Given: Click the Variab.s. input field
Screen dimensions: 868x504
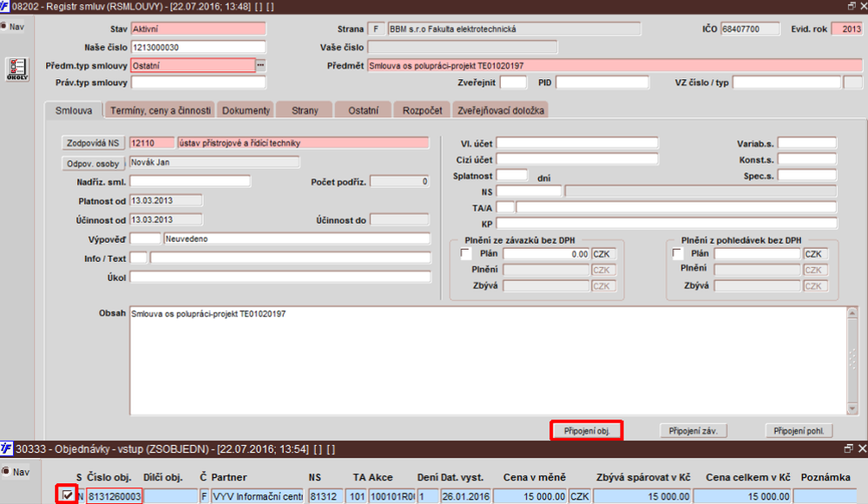Looking at the screenshot, I should [806, 143].
